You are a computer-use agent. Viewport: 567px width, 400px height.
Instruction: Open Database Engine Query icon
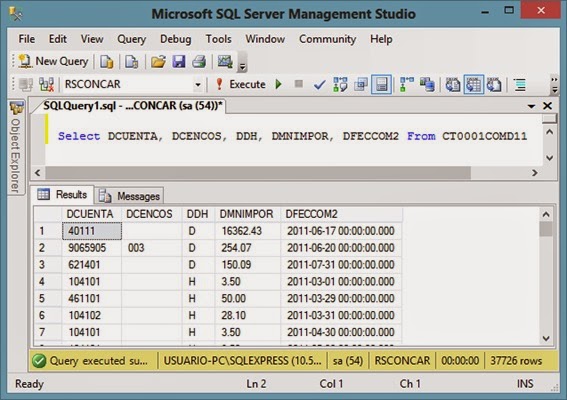[x=107, y=62]
